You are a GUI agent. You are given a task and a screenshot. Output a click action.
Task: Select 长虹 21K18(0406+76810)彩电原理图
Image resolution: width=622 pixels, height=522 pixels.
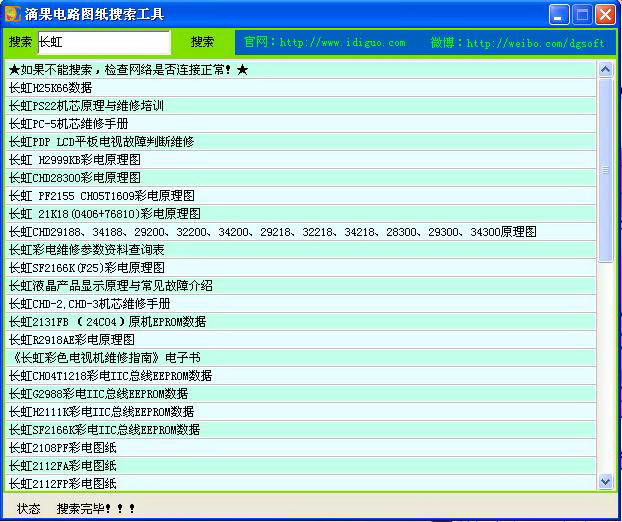tap(300, 214)
